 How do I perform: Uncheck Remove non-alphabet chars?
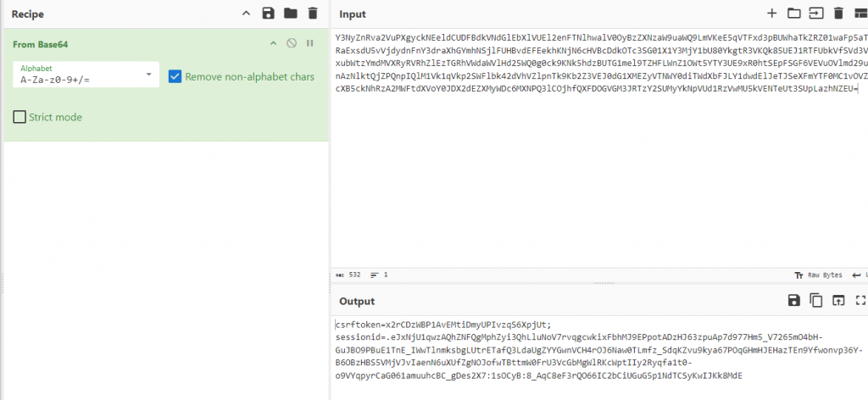click(x=175, y=76)
